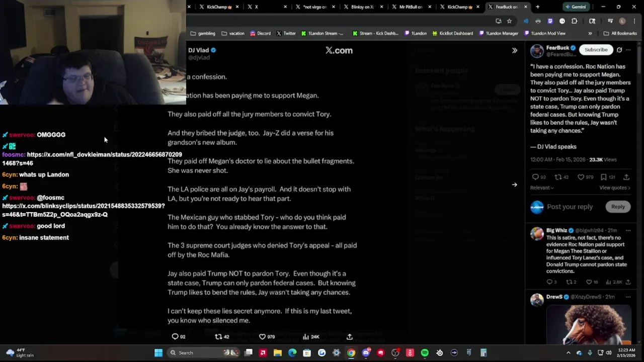Open File Explorer from the taskbar

278,352
